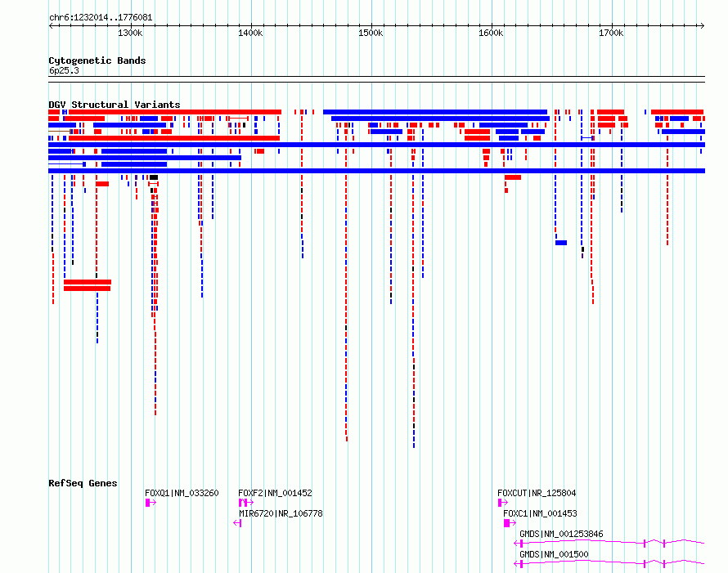Select the FOXCUT gene glyph
Viewport: 728px width, 573px height.
pos(503,503)
